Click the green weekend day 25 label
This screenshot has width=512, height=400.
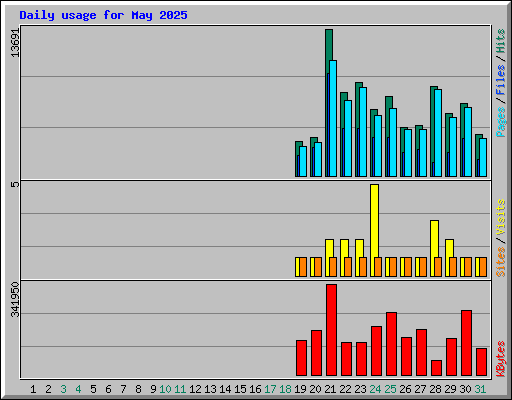click(x=390, y=389)
